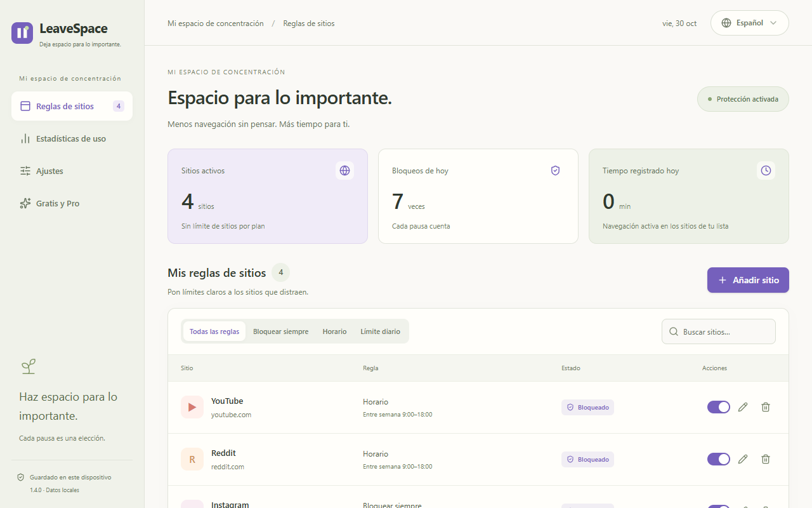Edit the YouTube rule with the pencil icon
Image resolution: width=812 pixels, height=508 pixels.
[x=743, y=407]
